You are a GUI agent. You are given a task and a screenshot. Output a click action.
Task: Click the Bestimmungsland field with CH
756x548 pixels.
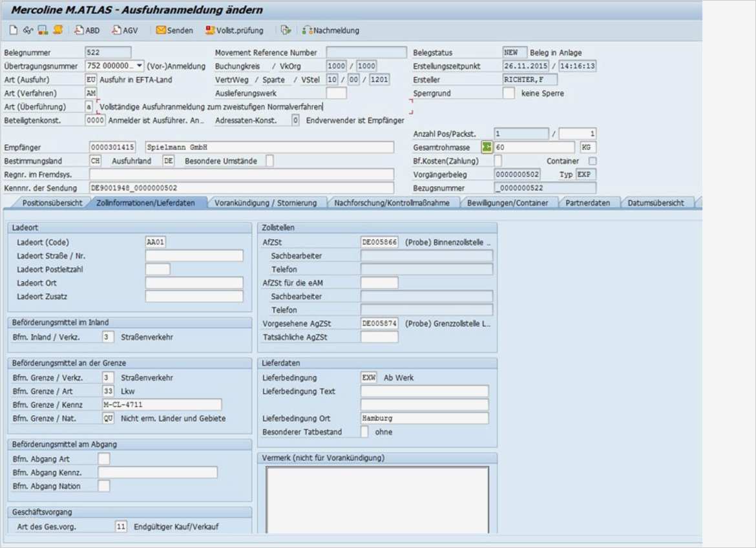tap(96, 161)
